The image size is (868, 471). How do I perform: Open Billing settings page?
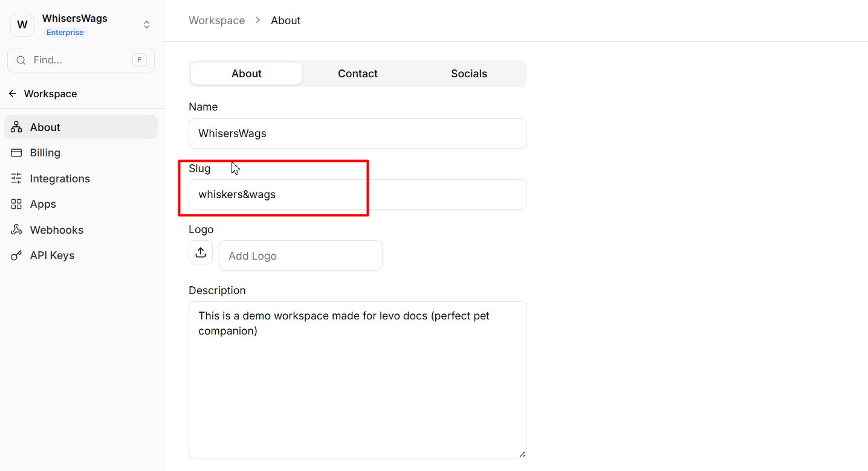tap(45, 153)
